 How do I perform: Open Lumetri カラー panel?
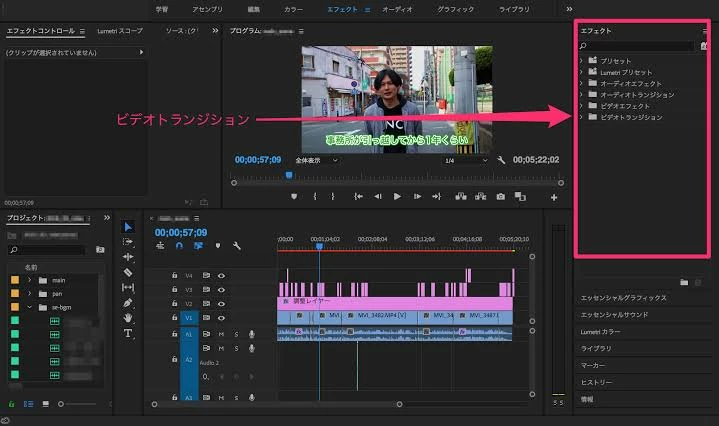coord(600,332)
